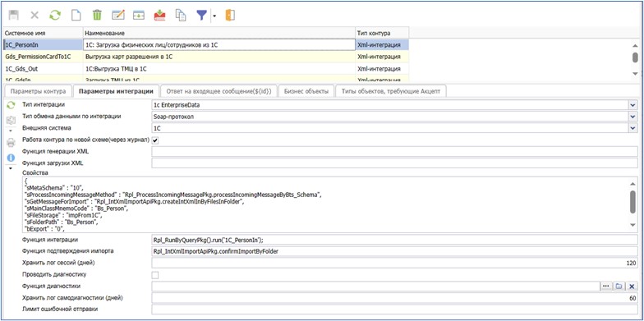Screen dimensions: 644x321
Task: Click the gray X cancel icon in toolbar
Action: pyautogui.click(x=34, y=15)
